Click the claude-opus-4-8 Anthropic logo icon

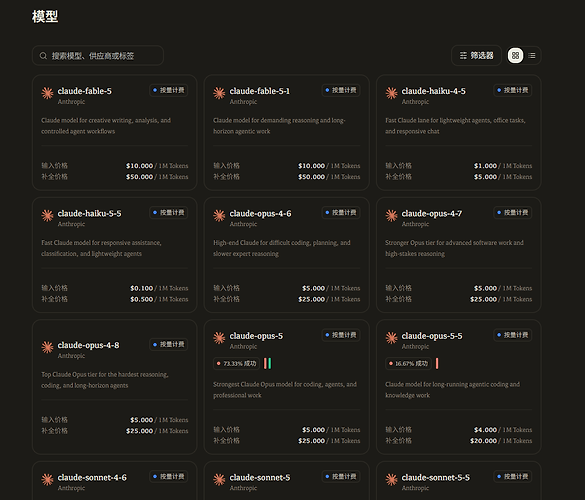pos(47,347)
